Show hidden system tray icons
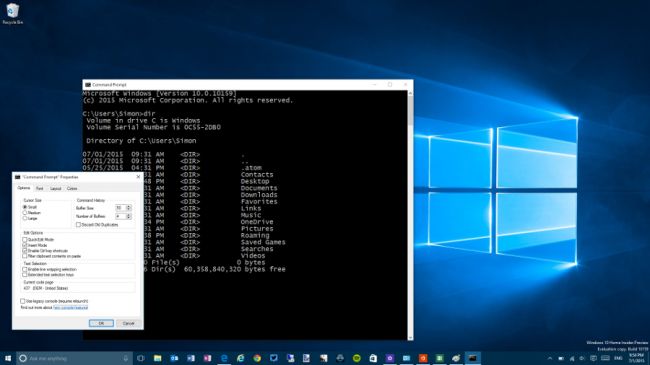This screenshot has width=650, height=365. tap(550, 358)
